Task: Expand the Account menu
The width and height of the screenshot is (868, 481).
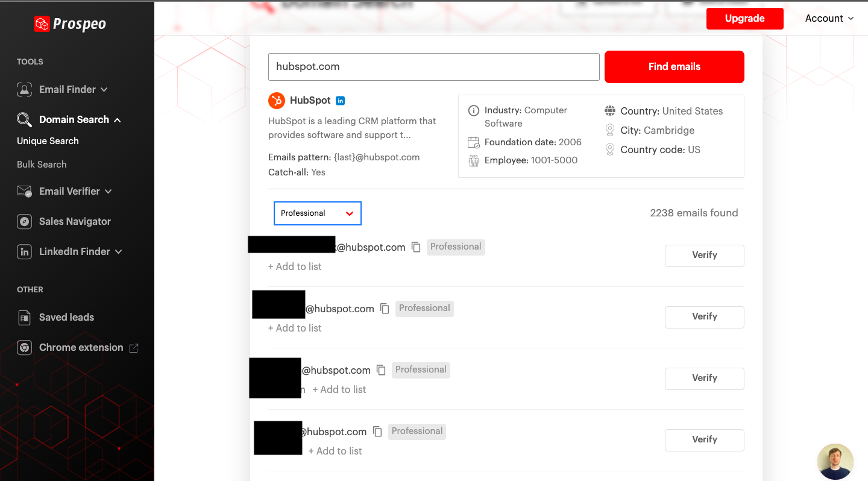Action: coord(829,18)
